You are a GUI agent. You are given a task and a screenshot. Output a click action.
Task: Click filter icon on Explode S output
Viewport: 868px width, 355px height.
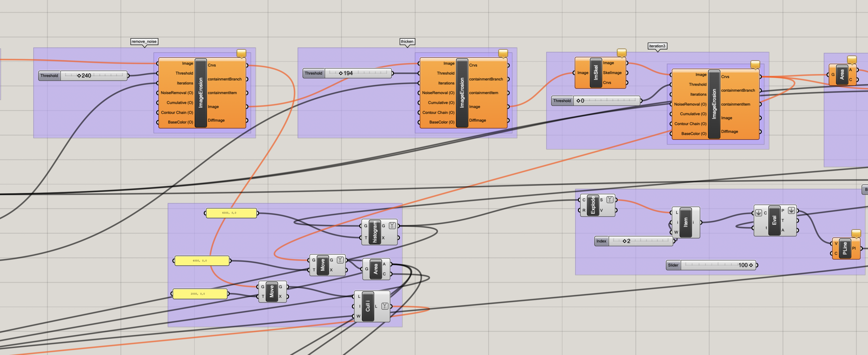(610, 200)
